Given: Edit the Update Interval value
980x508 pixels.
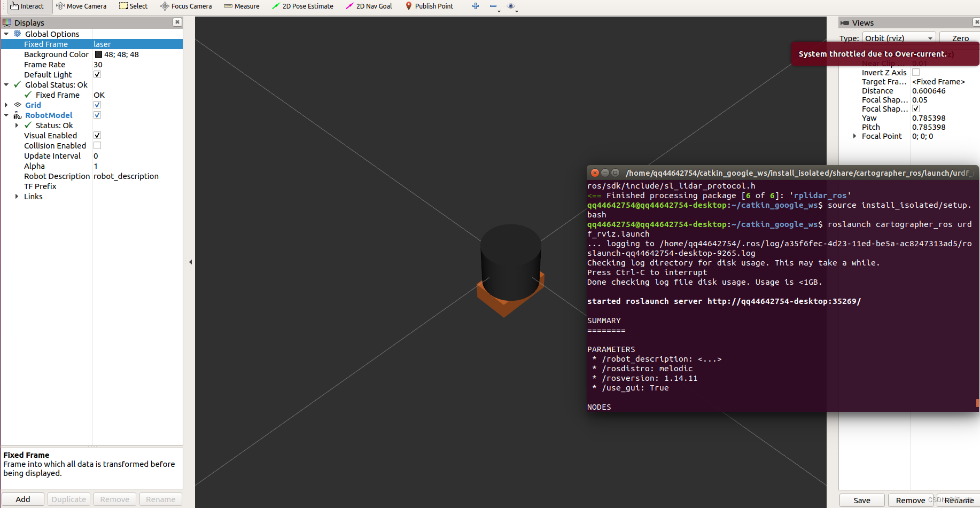Looking at the screenshot, I should point(137,155).
